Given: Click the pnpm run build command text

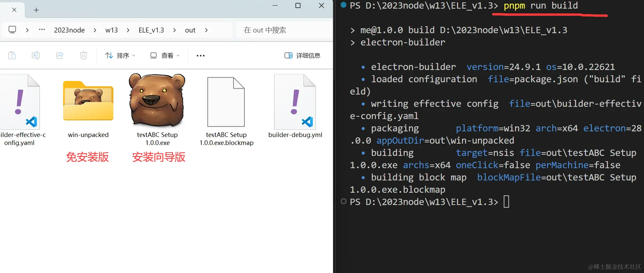Looking at the screenshot, I should tap(541, 6).
